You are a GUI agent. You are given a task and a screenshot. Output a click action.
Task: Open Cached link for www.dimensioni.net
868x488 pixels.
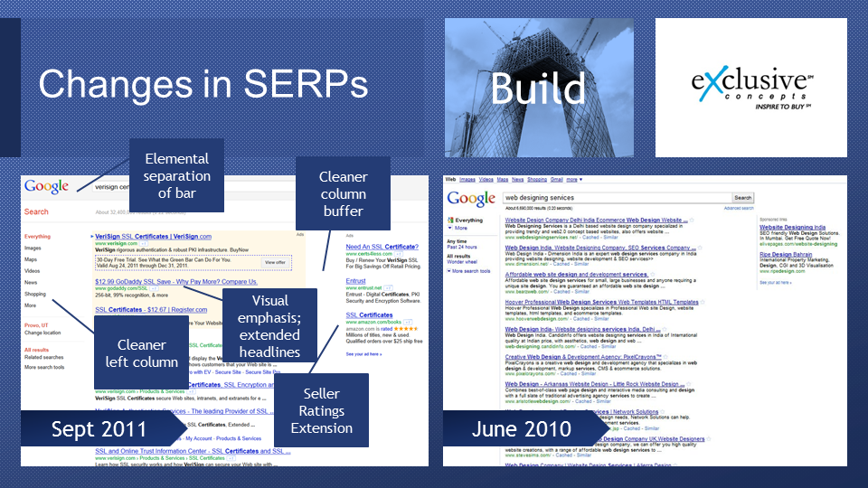click(x=561, y=265)
